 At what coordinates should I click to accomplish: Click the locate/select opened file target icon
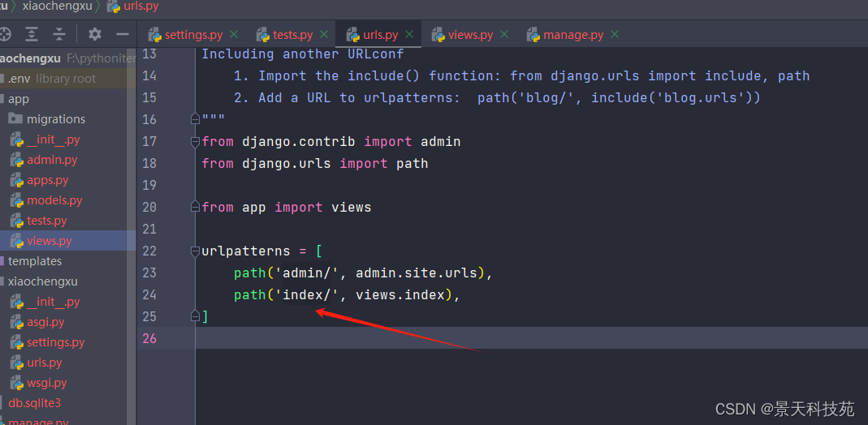pyautogui.click(x=4, y=34)
